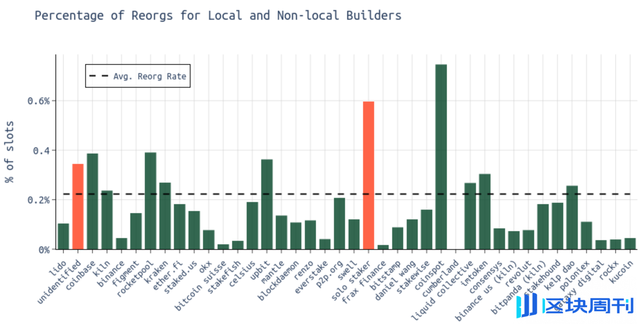644x324 pixels.
Task: Select the orange 'solo staker' bar
Action: (369, 175)
